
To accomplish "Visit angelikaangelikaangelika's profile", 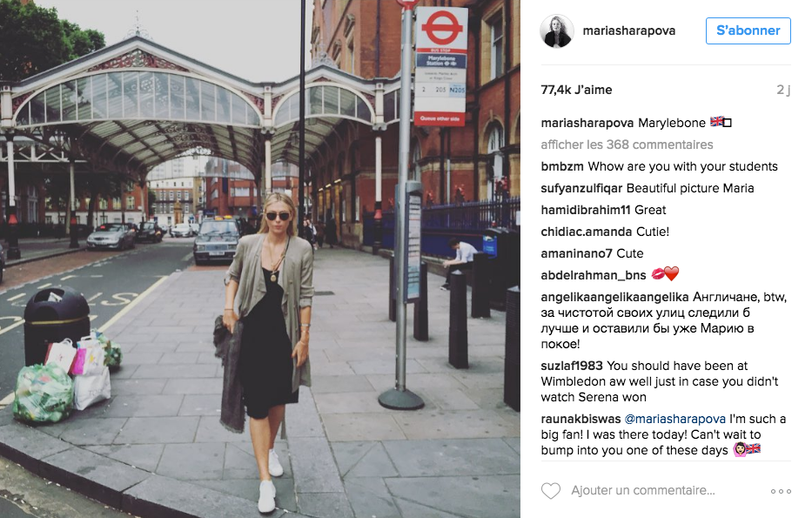I will coord(614,297).
